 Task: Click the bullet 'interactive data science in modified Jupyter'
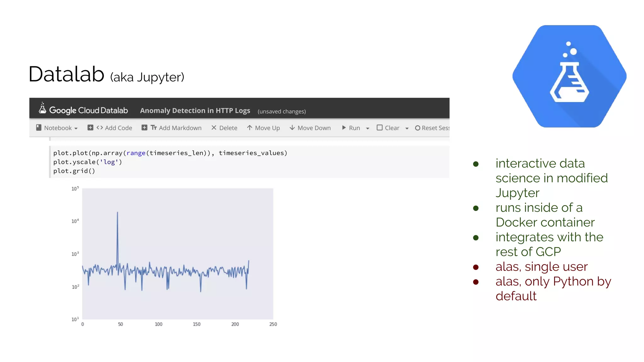point(552,178)
